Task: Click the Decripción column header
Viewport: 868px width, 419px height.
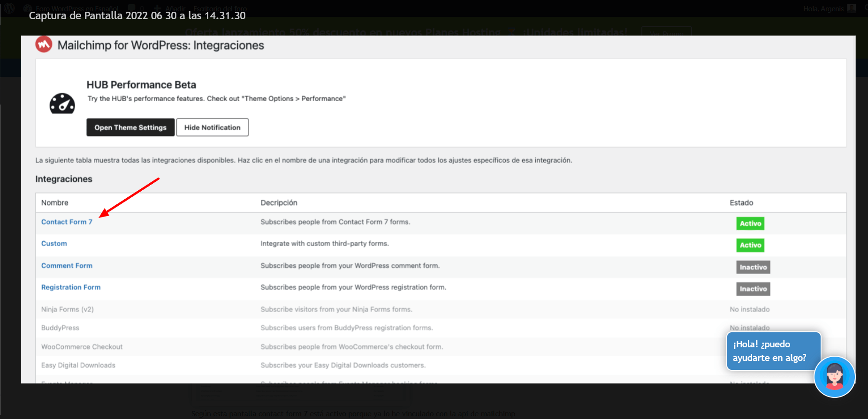Action: pos(279,203)
